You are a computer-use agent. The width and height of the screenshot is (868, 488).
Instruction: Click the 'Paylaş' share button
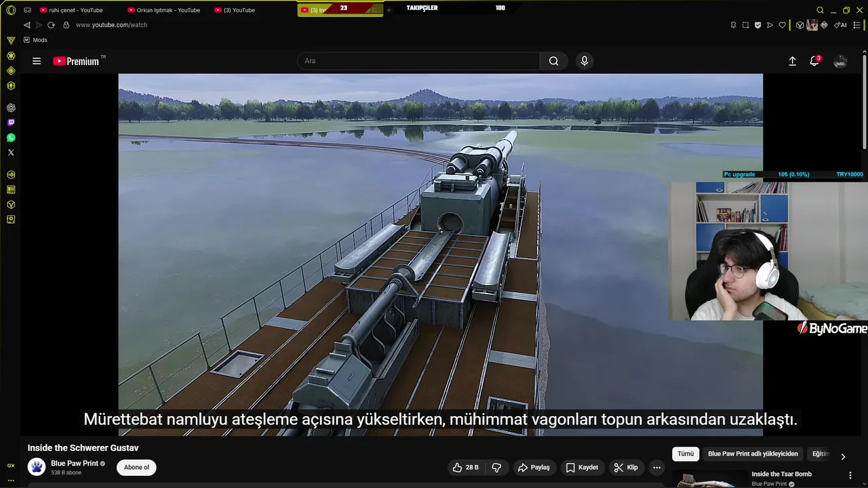[534, 468]
